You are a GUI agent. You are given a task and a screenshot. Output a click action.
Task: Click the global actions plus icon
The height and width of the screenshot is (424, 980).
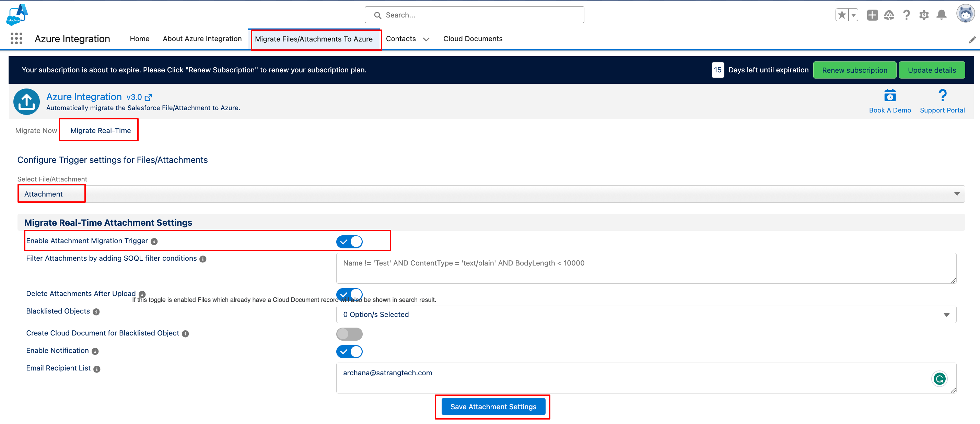coord(872,15)
